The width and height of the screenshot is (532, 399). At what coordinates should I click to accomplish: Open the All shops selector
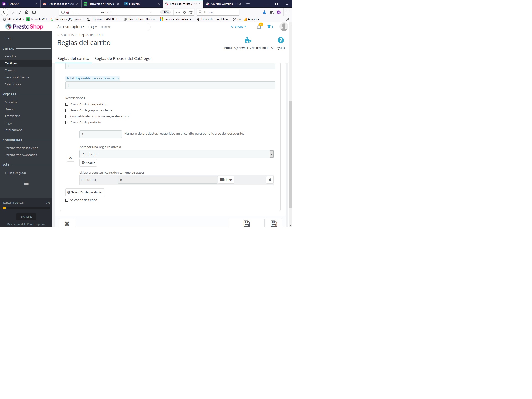pos(238,27)
